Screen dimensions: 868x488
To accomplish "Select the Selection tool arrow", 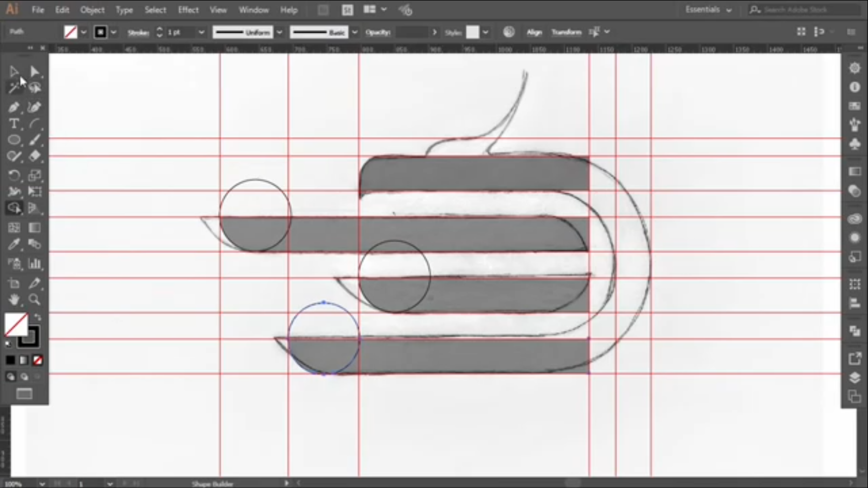I will click(14, 72).
